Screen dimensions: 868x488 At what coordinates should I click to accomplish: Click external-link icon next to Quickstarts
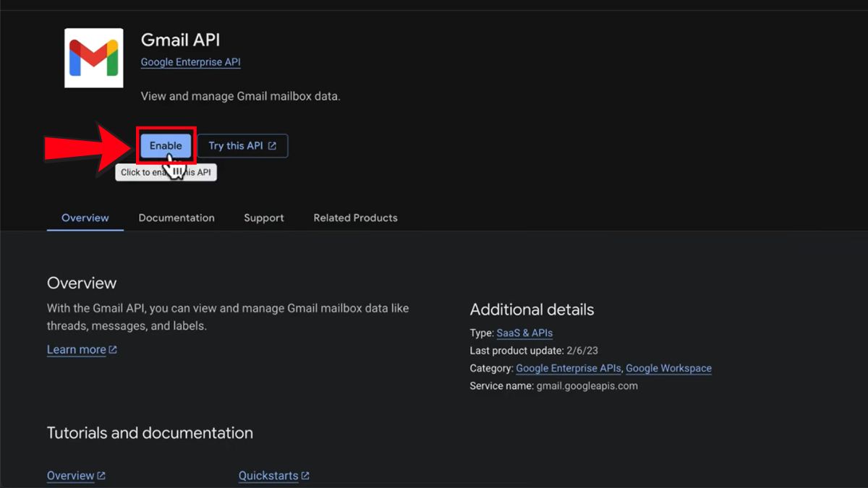tap(305, 476)
